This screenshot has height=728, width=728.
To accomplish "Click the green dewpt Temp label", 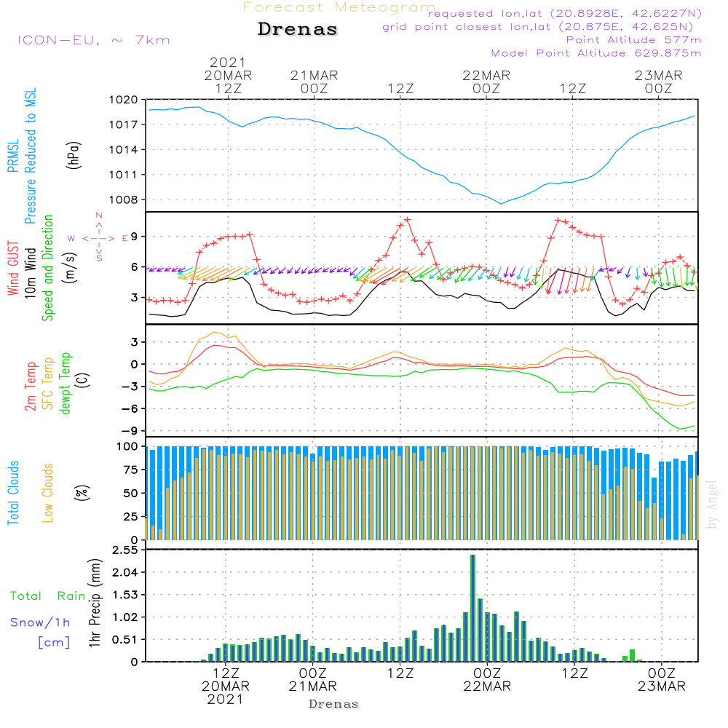I will coord(66,384).
